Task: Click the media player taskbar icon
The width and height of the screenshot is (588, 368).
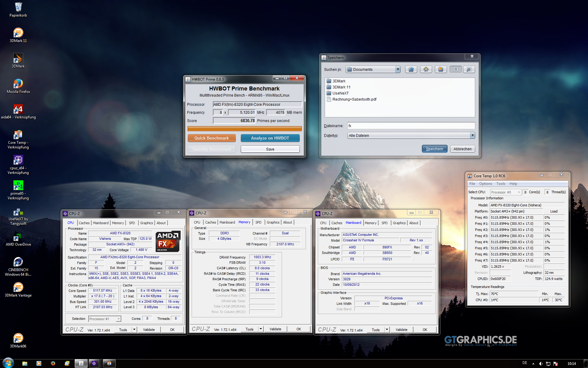Action: 39,363
